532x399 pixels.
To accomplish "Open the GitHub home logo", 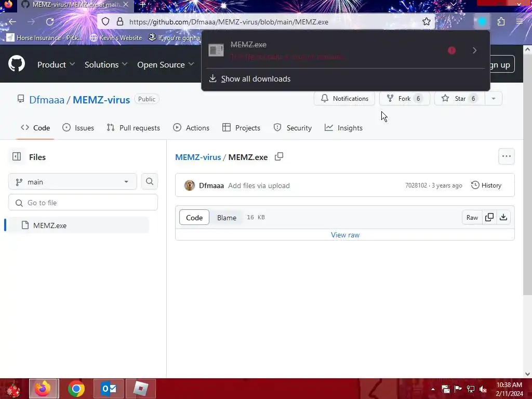I will [x=17, y=63].
